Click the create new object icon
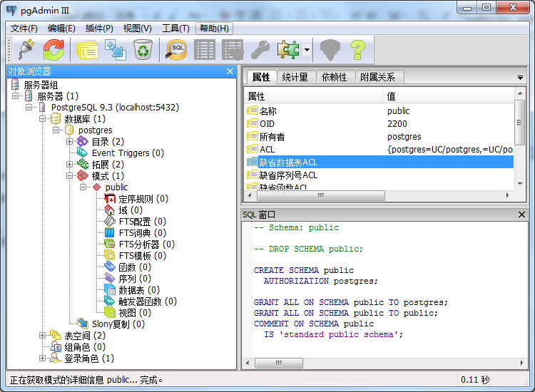This screenshot has height=392, width=535. point(116,50)
